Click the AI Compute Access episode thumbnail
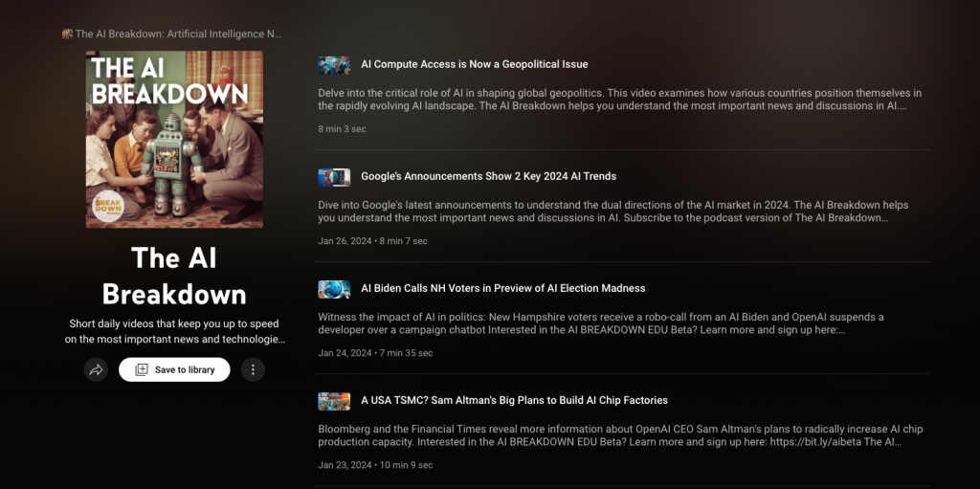980x489 pixels. click(x=334, y=65)
